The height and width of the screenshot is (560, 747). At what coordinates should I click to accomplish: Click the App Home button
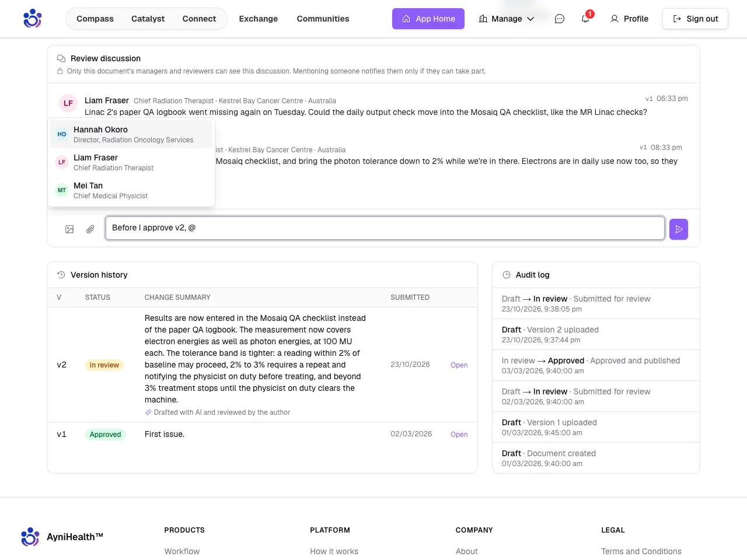coord(428,19)
